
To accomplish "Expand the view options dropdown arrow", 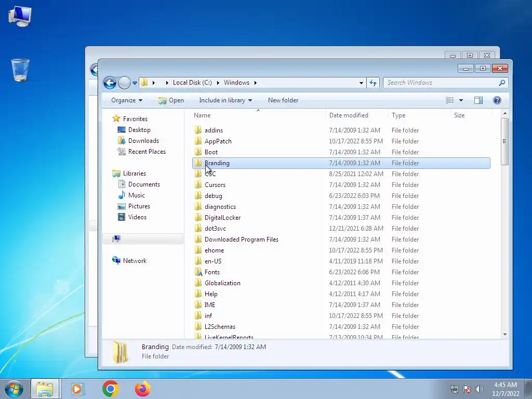I will tap(461, 100).
